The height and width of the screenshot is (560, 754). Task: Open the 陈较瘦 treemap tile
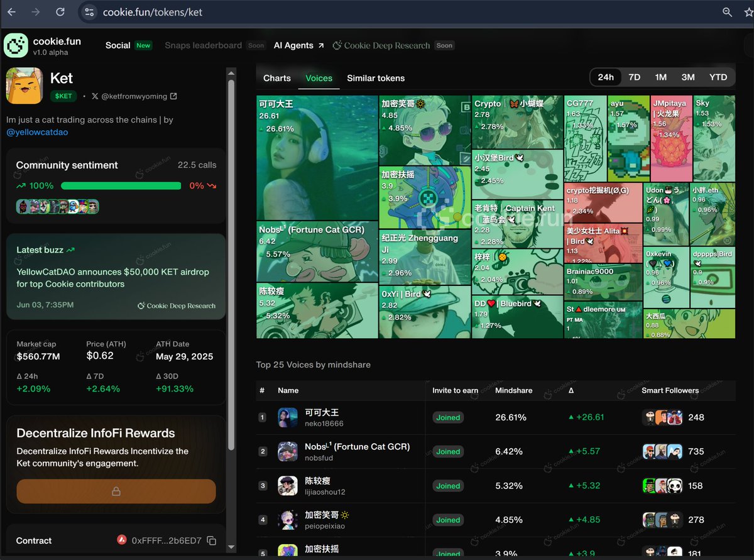317,310
